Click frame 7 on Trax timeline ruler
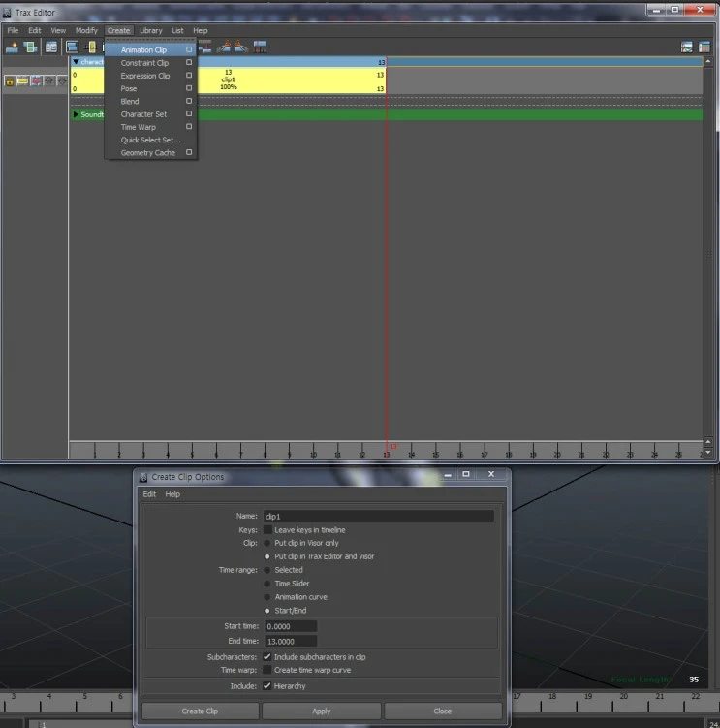Image resolution: width=720 pixels, height=728 pixels. pos(241,451)
